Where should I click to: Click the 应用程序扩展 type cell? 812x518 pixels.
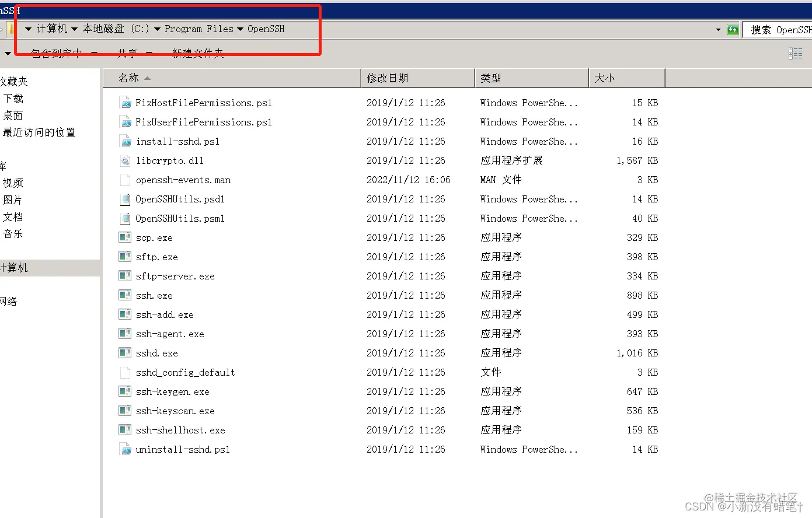[x=511, y=160]
